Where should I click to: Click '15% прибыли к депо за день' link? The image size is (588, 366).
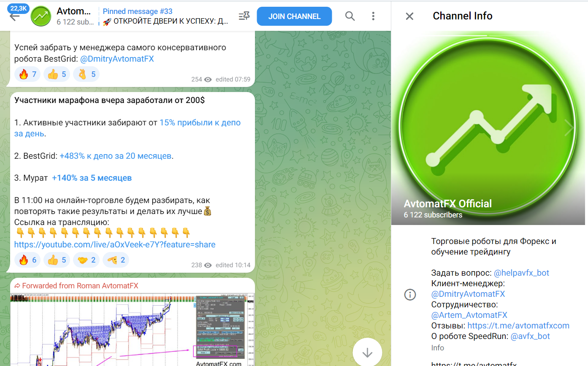point(127,128)
